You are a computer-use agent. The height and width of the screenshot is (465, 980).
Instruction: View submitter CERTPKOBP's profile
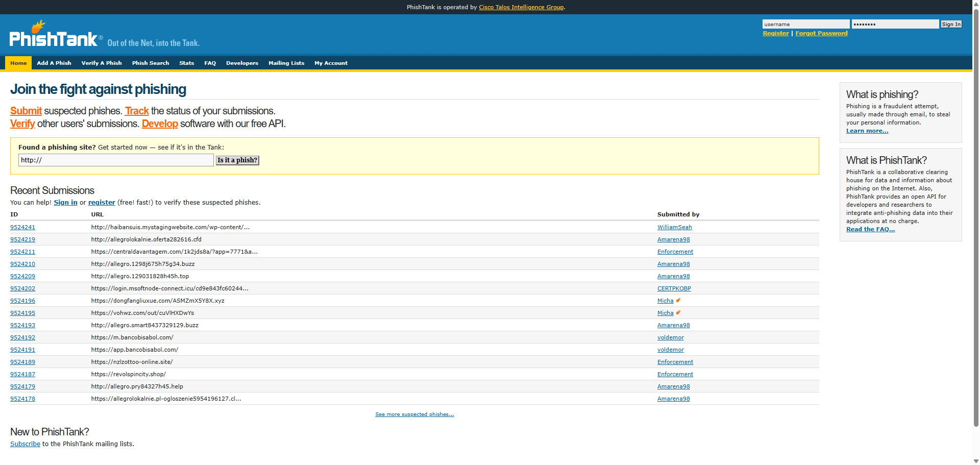point(674,288)
